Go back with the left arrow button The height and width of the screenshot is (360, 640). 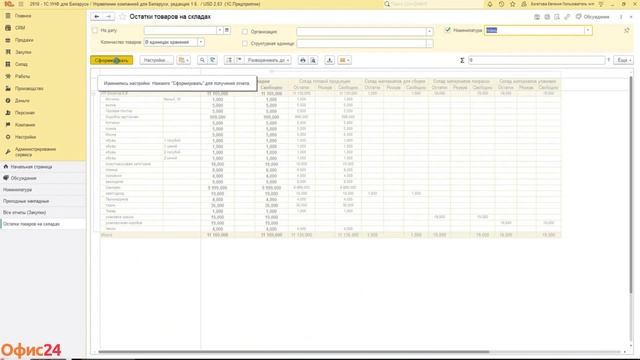click(97, 17)
